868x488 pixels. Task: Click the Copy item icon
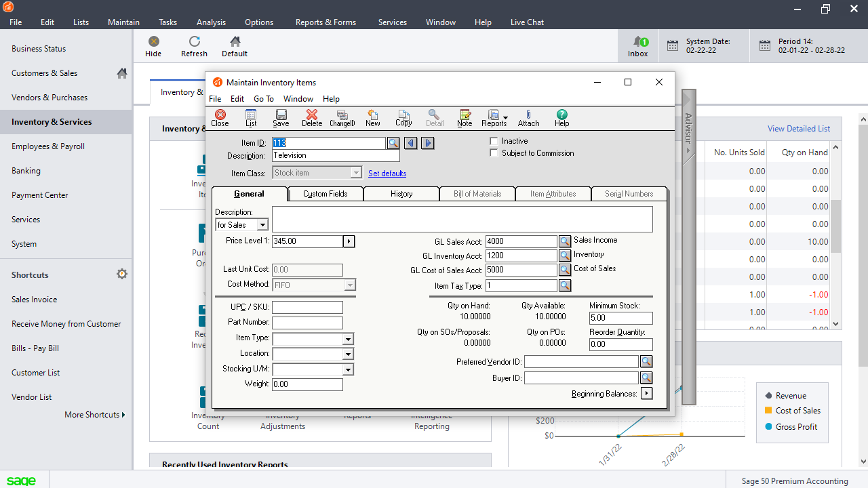(403, 118)
